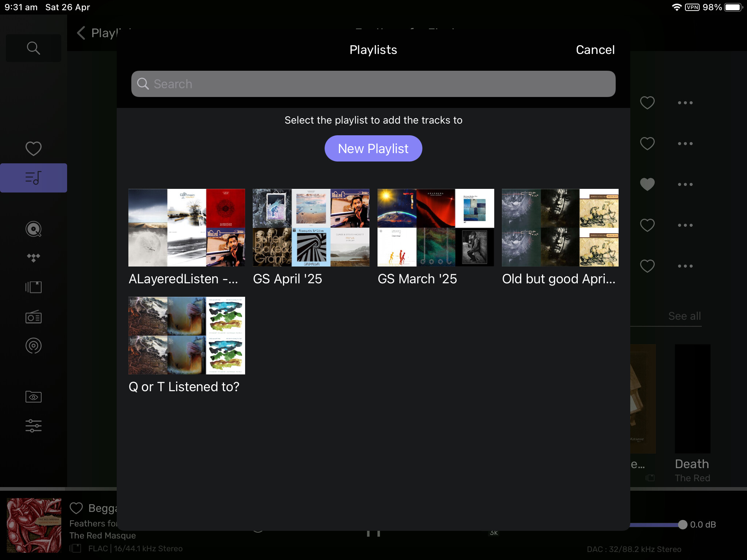
Task: Open the radio icon in sidebar
Action: pos(33,316)
